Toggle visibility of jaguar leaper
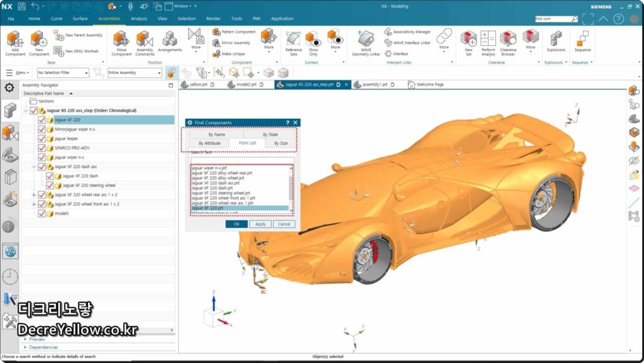Viewport: 644px width, 363px height. [42, 139]
